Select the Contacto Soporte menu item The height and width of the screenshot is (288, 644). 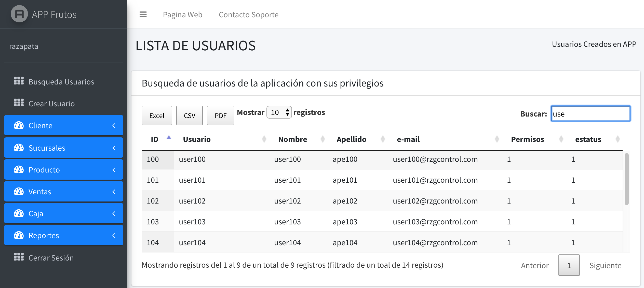(248, 15)
